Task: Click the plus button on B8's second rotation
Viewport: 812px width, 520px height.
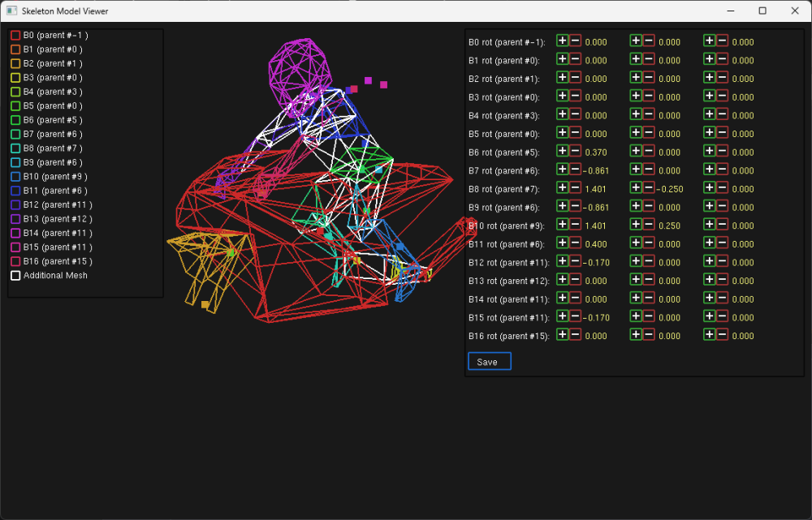Action: [x=635, y=188]
